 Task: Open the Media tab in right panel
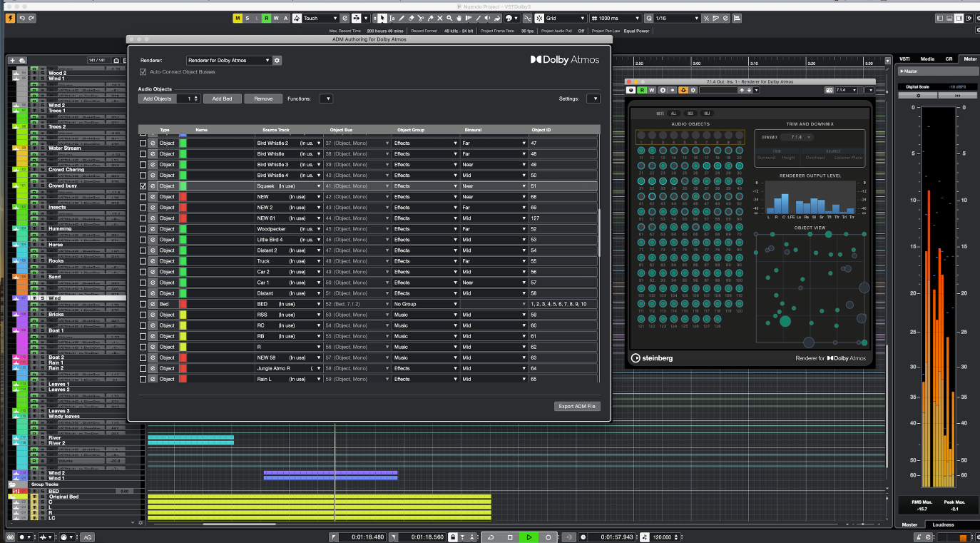point(927,59)
